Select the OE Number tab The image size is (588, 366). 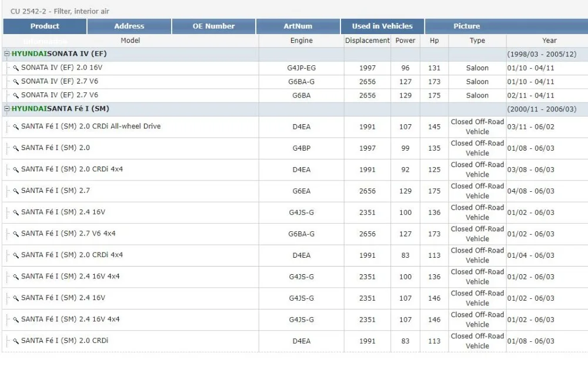click(213, 26)
